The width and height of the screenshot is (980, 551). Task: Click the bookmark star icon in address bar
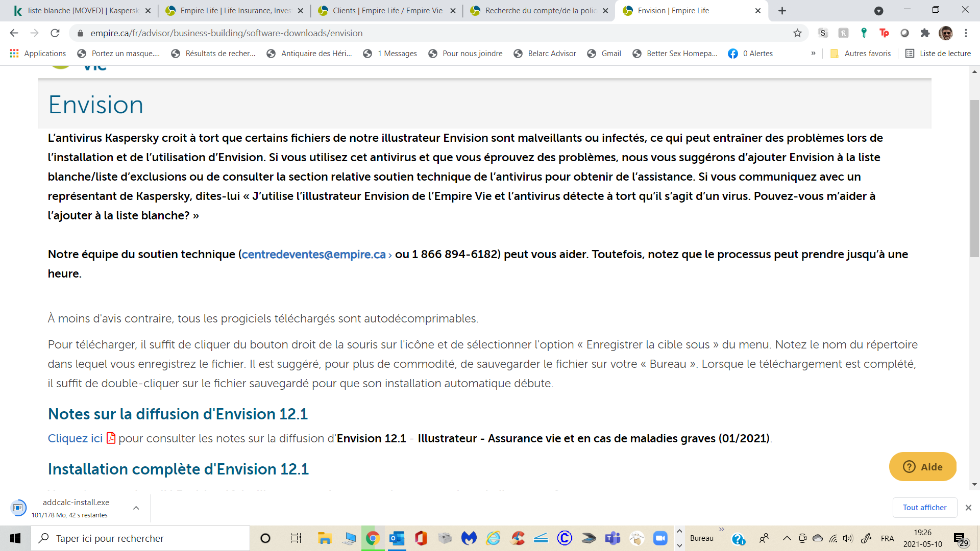pyautogui.click(x=797, y=33)
